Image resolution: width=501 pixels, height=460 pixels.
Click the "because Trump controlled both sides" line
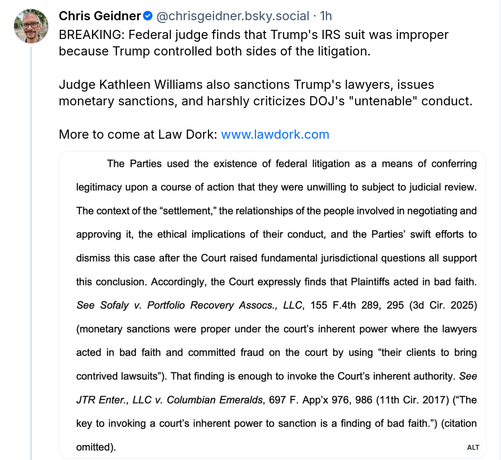click(x=215, y=51)
